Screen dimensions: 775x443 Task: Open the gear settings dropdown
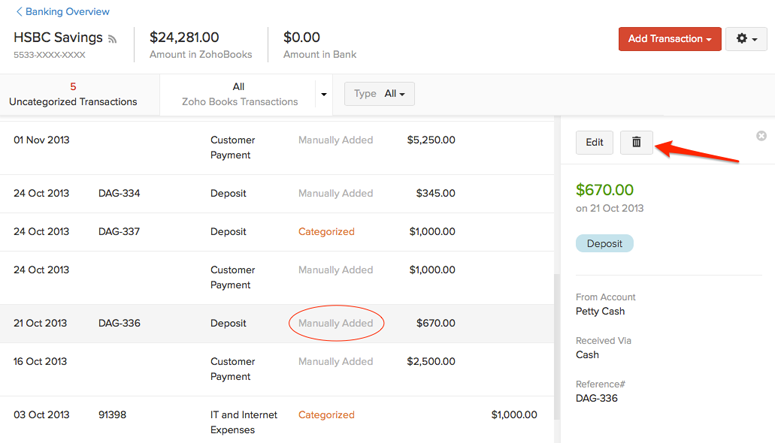pyautogui.click(x=745, y=39)
